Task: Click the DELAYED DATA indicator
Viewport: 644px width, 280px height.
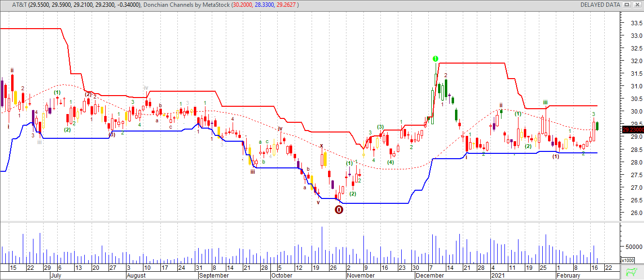Action: [600, 4]
